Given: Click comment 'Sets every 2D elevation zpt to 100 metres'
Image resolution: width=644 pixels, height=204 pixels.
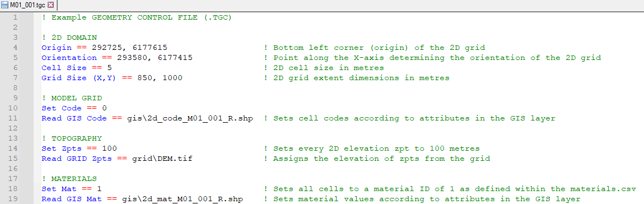Looking at the screenshot, I should 377,149.
